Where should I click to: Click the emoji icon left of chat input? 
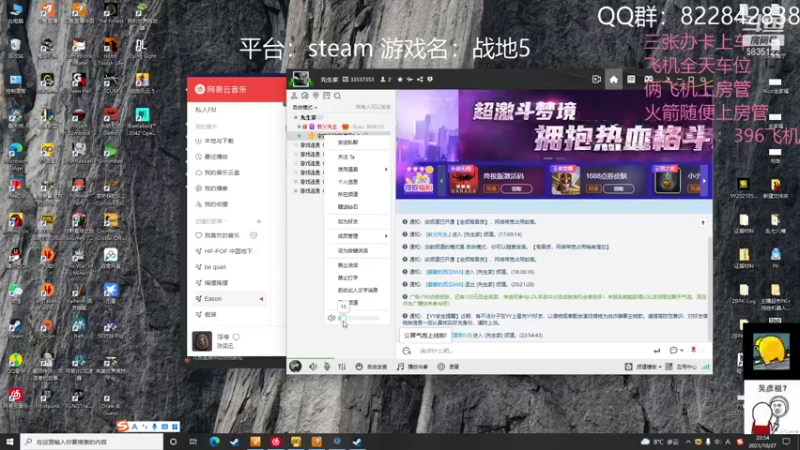click(x=407, y=351)
